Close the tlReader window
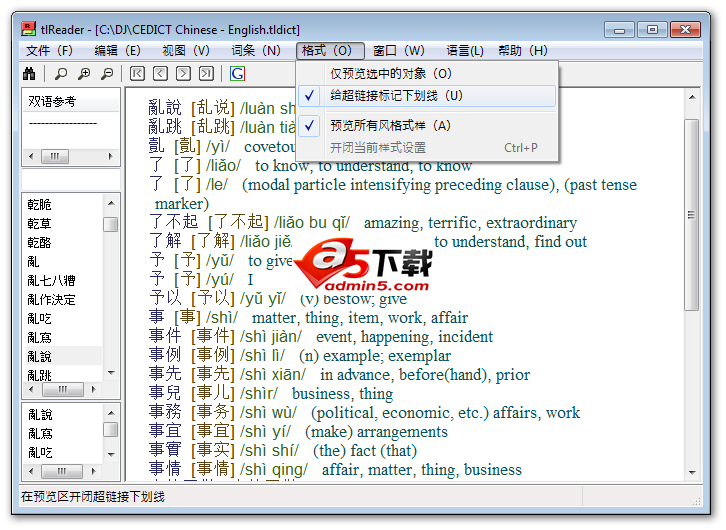 [685, 30]
